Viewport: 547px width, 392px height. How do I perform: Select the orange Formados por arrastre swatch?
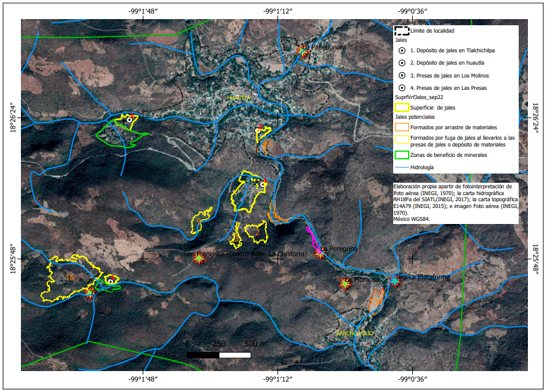(402, 127)
